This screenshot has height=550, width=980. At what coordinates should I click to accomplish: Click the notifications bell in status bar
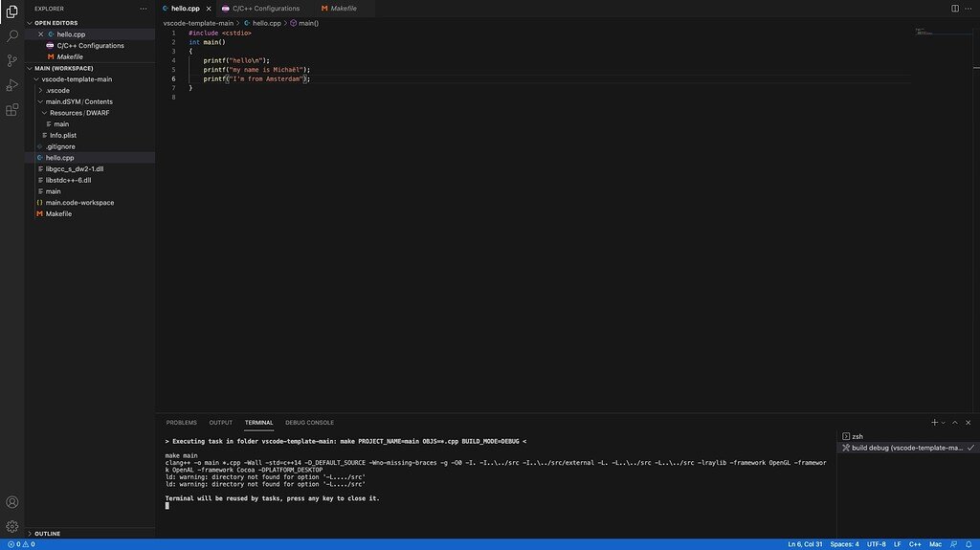click(969, 544)
